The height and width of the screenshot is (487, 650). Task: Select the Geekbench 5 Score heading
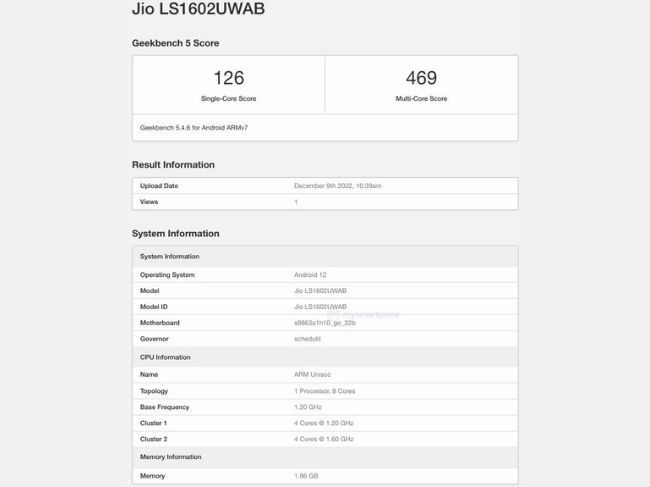click(175, 43)
